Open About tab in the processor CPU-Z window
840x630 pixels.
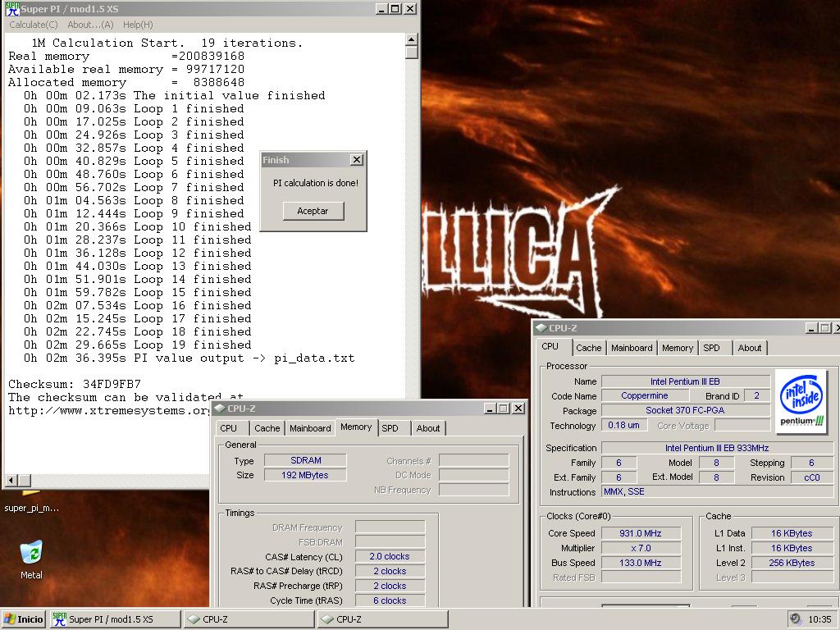tap(750, 348)
